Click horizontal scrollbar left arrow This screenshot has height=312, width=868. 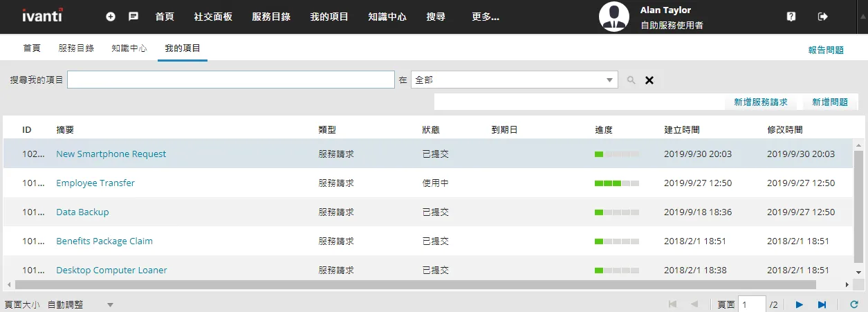click(8, 284)
